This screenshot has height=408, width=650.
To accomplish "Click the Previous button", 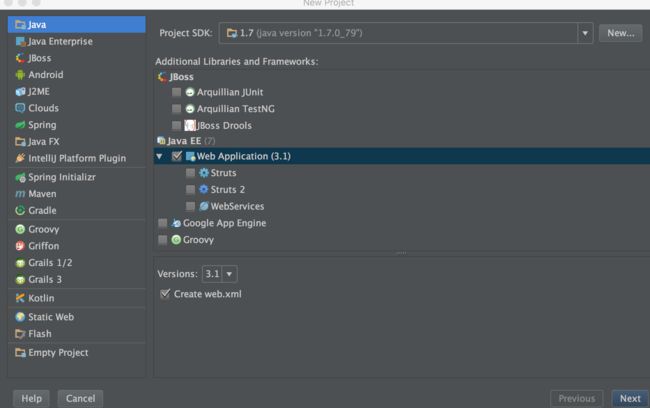I will pos(577,398).
